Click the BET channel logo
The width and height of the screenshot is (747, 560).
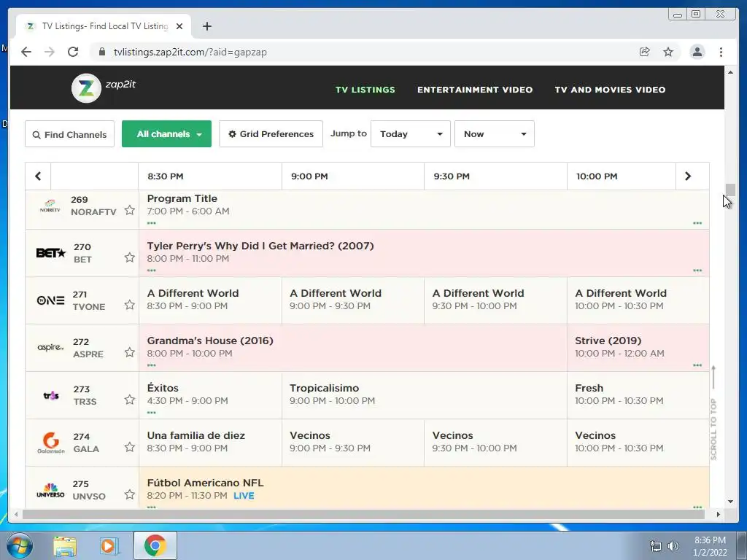[51, 253]
